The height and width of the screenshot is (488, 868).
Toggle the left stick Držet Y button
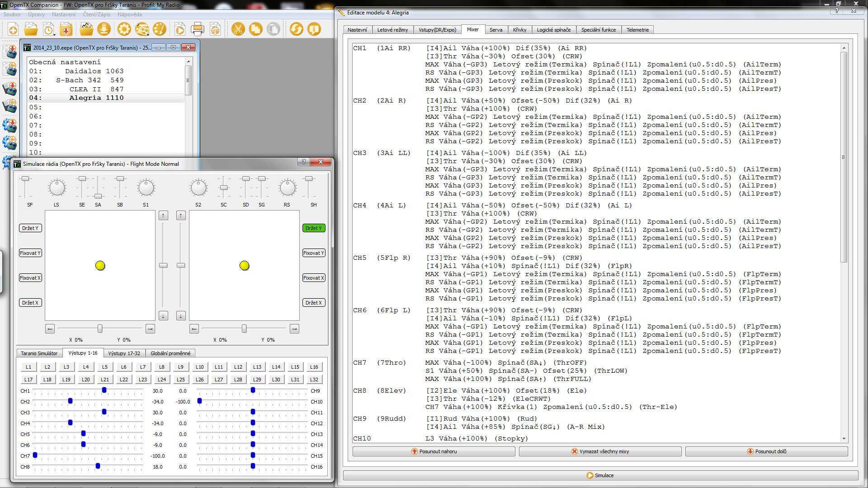[x=30, y=228]
